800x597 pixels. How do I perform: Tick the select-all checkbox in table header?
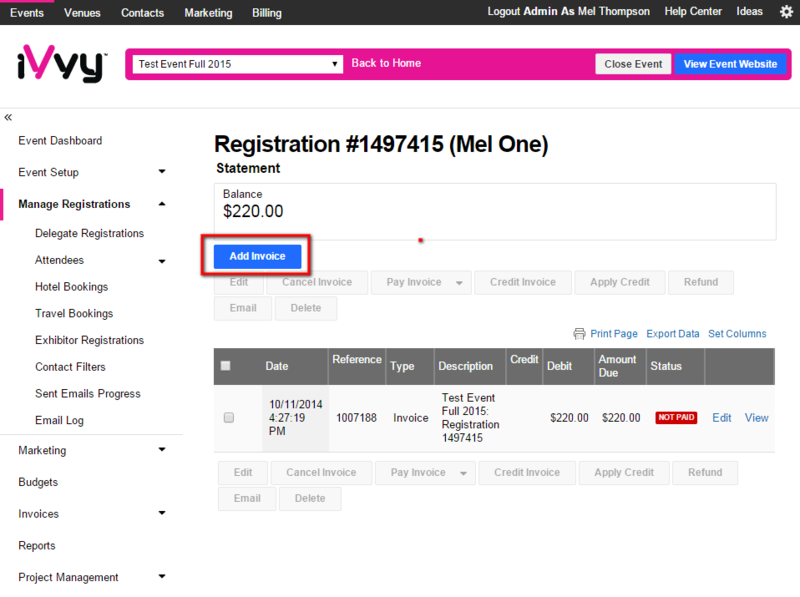(226, 366)
